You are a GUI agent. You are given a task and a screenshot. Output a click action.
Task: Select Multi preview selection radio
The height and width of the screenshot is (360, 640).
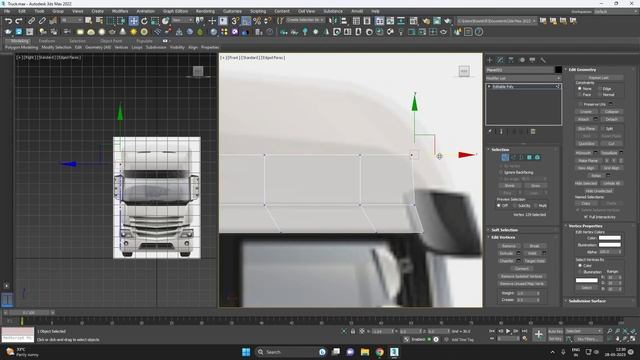[536, 206]
